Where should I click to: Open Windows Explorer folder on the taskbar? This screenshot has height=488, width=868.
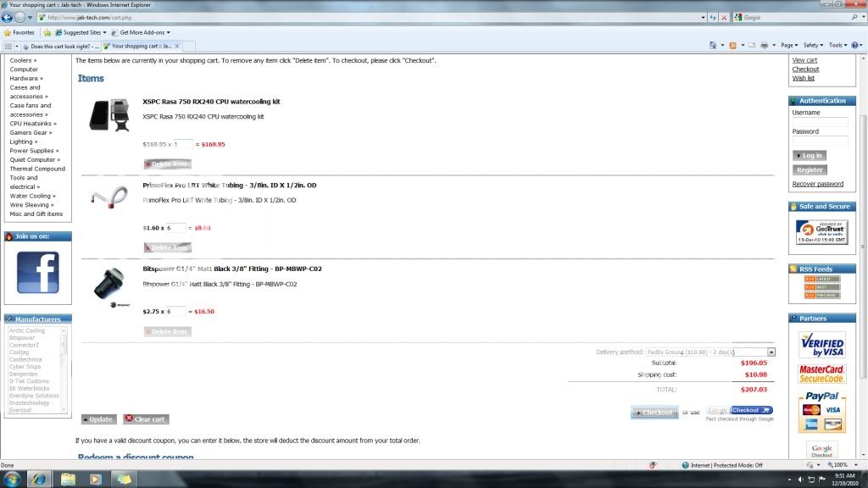click(68, 480)
